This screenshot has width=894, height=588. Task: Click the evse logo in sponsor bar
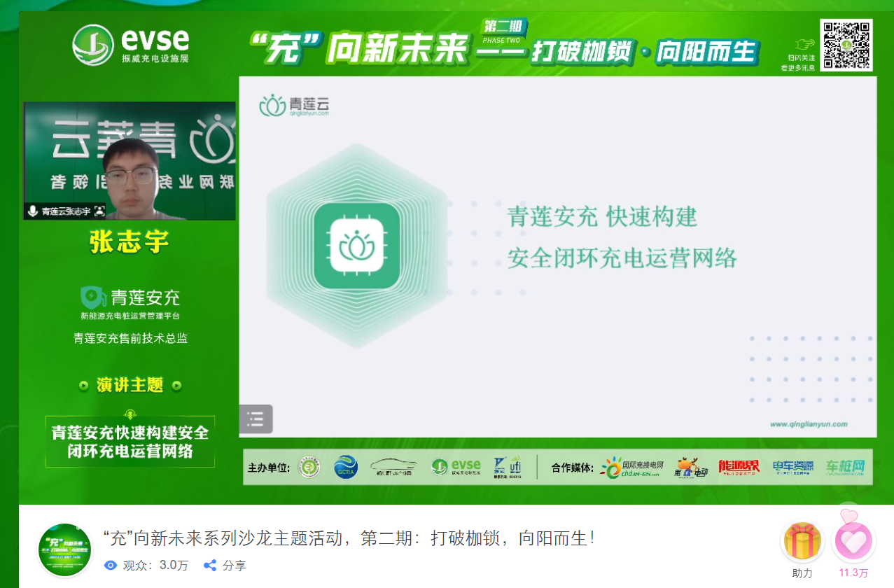coord(456,467)
